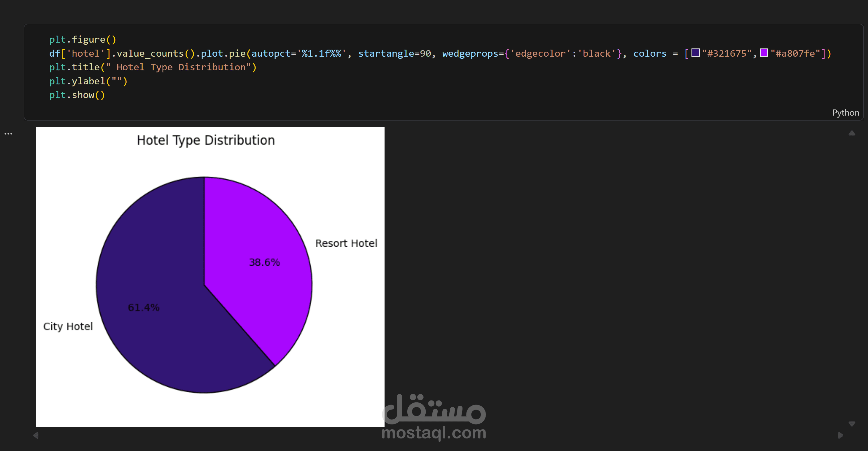Click the output scroll down arrow
This screenshot has width=868, height=451.
click(851, 424)
